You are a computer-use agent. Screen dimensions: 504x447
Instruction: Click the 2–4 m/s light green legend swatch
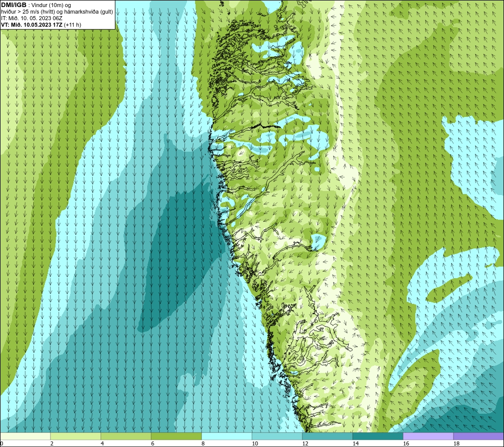coord(76,436)
